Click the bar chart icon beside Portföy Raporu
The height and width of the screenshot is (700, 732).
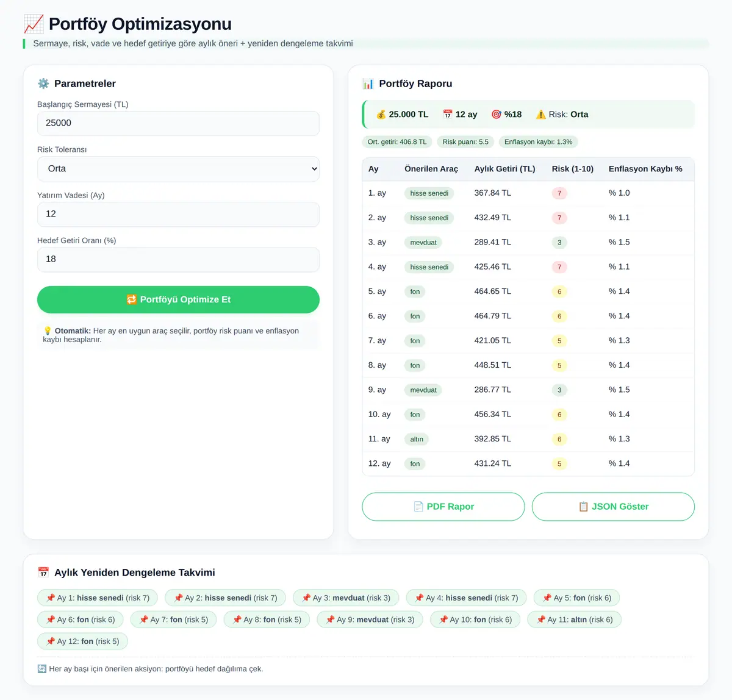[368, 84]
